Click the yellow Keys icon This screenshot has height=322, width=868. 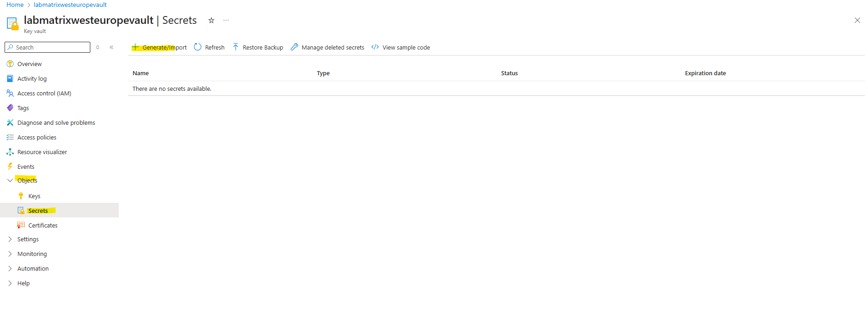[21, 196]
